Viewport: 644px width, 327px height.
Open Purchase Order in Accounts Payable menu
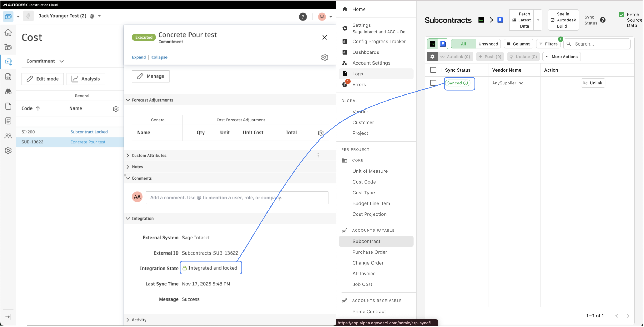370,252
